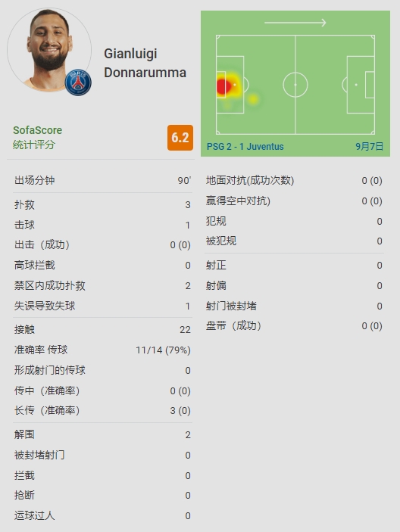Click the 6.2 rating badge
The width and height of the screenshot is (400, 532).
[x=180, y=138]
